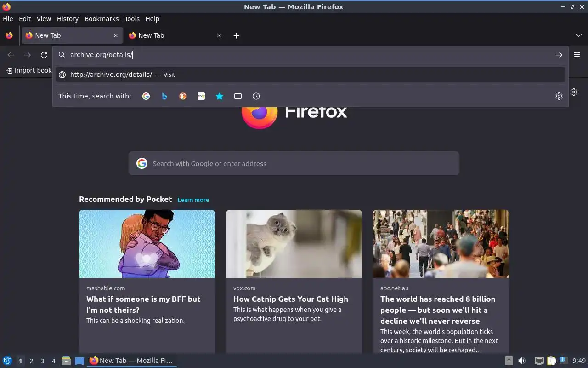Click the 9:49 clock
This screenshot has width=588, height=368.
pos(579,361)
